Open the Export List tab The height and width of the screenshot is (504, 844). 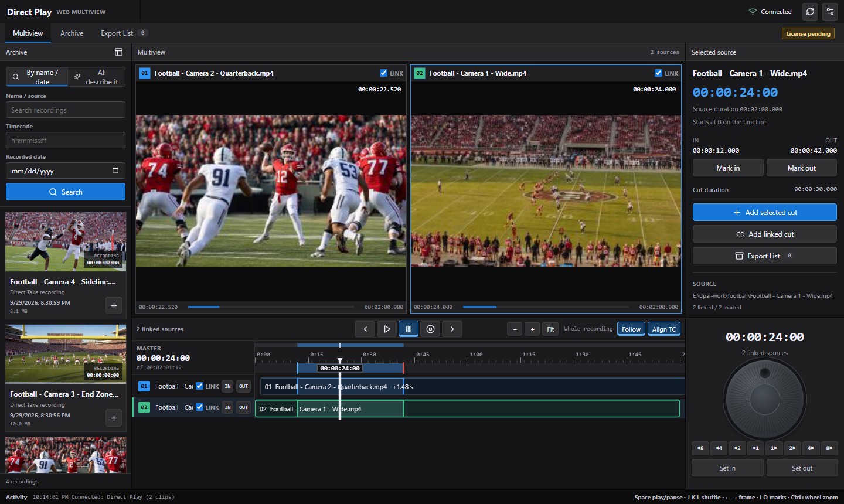tap(124, 33)
